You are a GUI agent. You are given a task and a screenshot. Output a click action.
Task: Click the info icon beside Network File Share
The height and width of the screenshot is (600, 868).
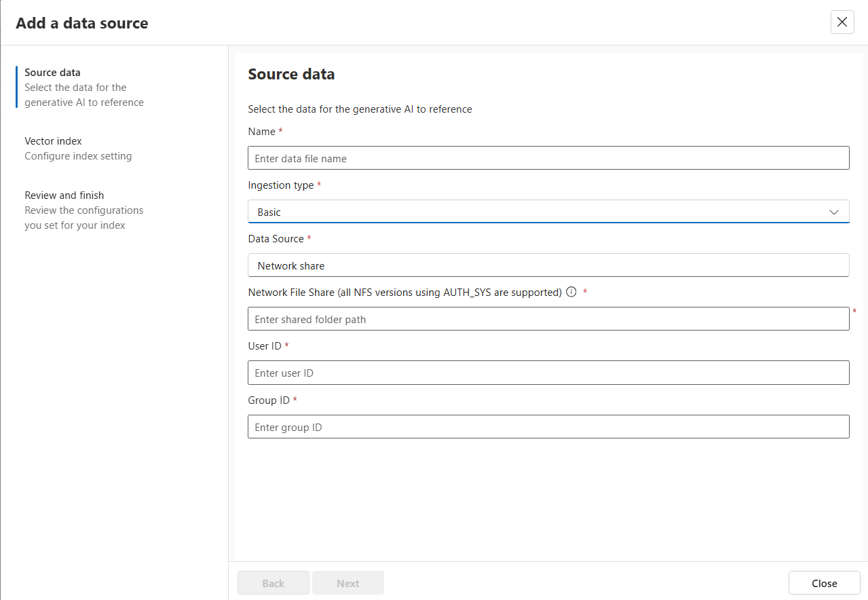click(571, 292)
